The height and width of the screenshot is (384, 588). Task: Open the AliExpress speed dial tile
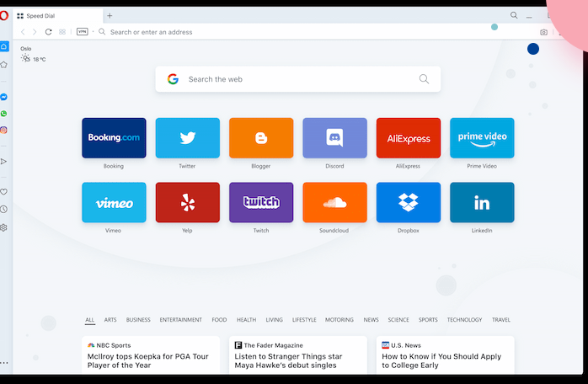click(x=409, y=138)
